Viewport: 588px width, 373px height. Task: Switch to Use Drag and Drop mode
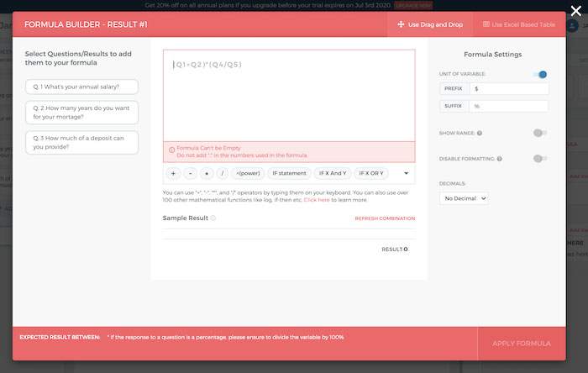tap(430, 24)
